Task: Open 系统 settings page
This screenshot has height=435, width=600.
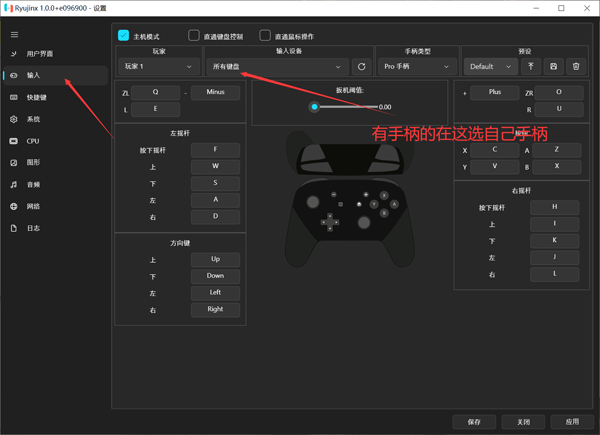Action: tap(55, 119)
